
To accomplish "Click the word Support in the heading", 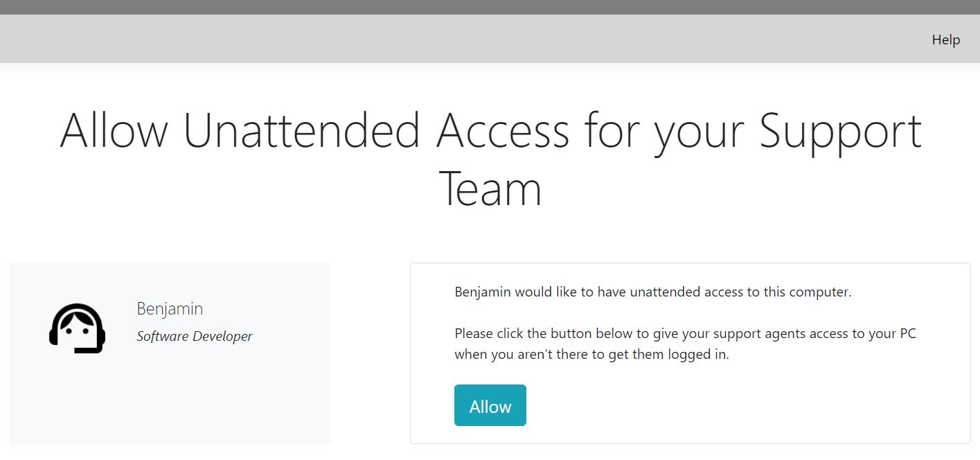I will coord(840,130).
